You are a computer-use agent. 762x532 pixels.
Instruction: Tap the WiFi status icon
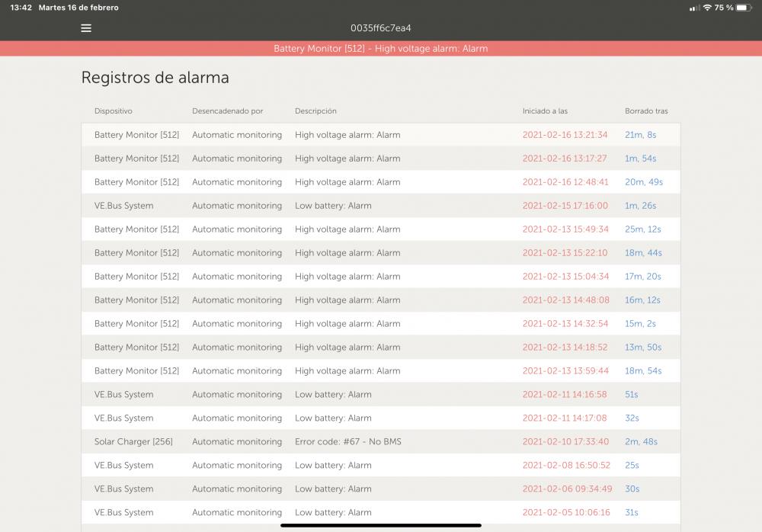pyautogui.click(x=707, y=8)
